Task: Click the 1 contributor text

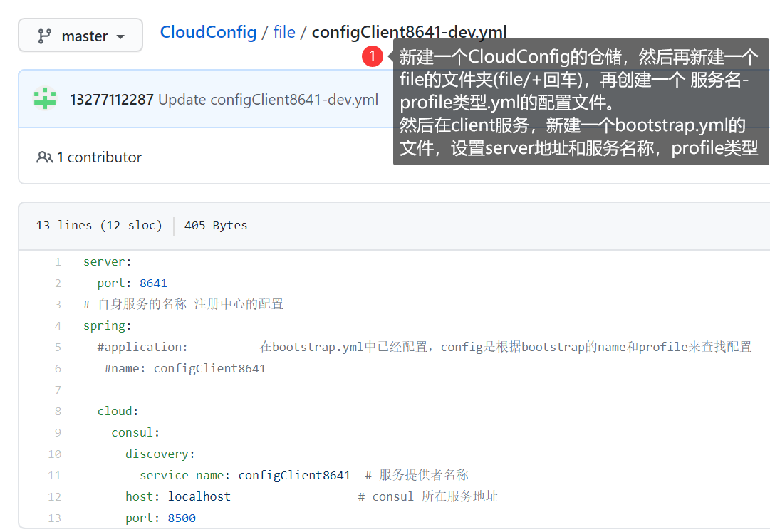Action: click(x=99, y=157)
